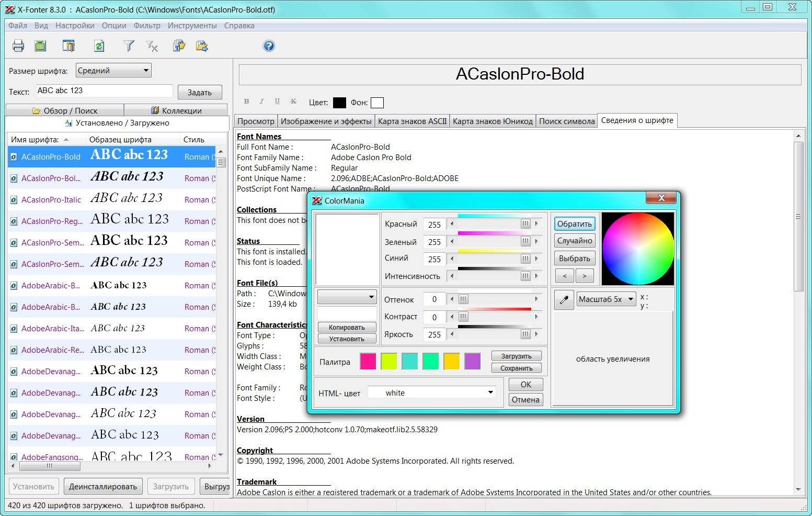Sort list by Имя шрифта column header
Image resolution: width=812 pixels, height=516 pixels.
coord(46,140)
